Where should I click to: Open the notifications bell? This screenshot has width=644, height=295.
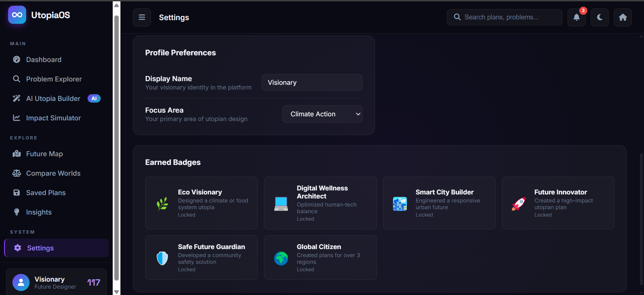576,17
